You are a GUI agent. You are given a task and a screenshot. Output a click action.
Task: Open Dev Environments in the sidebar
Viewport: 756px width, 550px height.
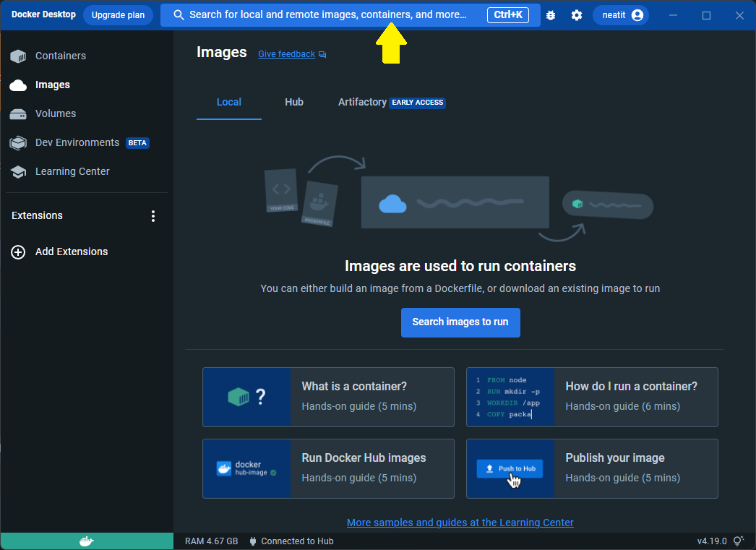[x=77, y=142]
